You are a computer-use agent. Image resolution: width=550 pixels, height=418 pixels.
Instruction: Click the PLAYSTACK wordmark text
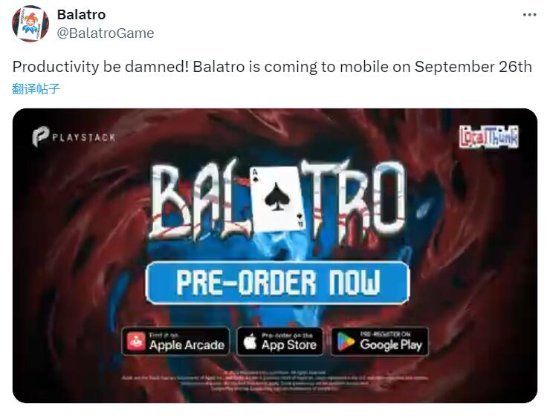tap(84, 137)
